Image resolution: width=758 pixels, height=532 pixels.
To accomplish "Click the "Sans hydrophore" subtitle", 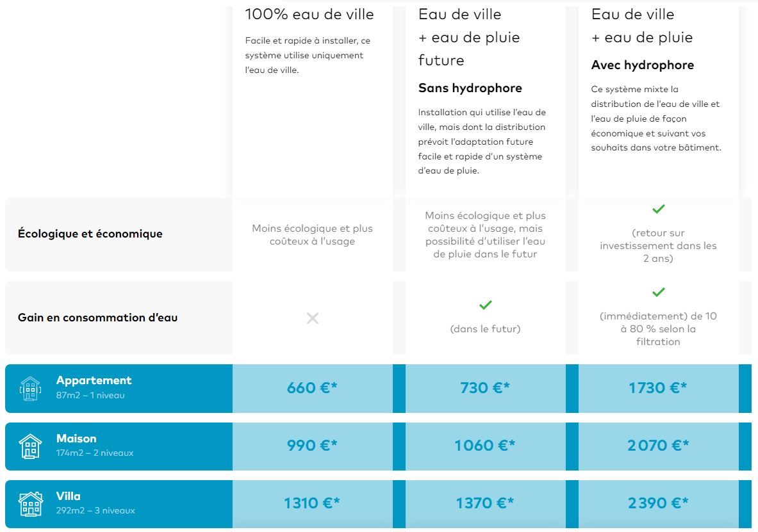I will tap(470, 88).
